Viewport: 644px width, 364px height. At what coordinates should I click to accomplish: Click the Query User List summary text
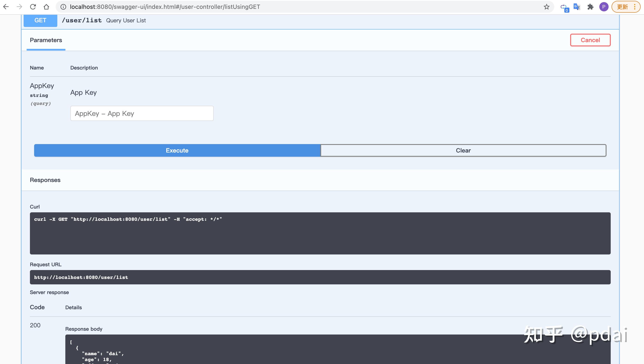pyautogui.click(x=126, y=20)
